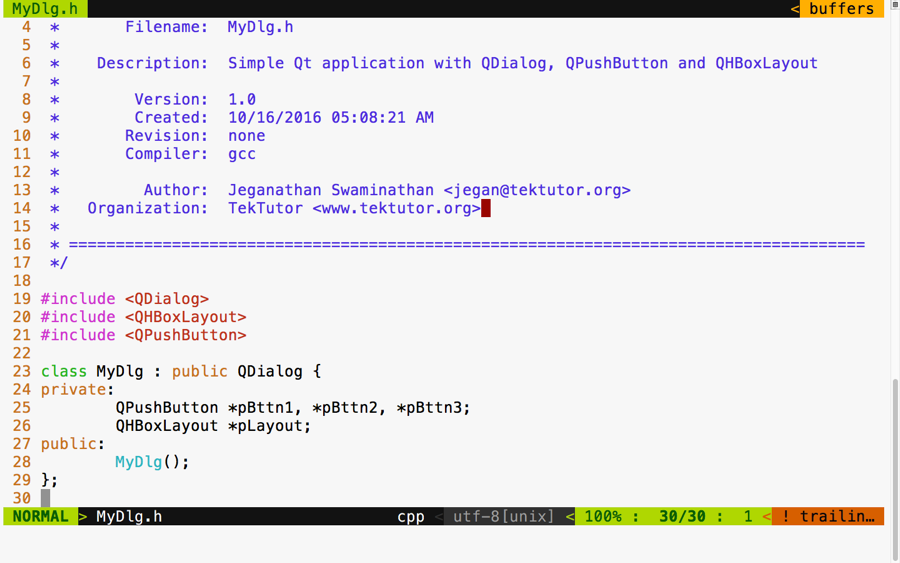Click time '05:08:21 AM' on line 9

coord(382,118)
